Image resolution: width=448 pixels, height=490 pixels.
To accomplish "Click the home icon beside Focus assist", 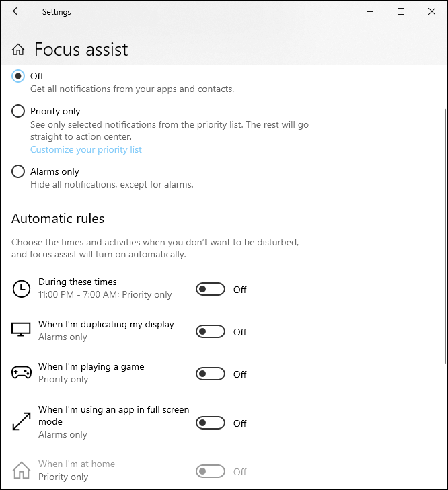I will tap(19, 50).
